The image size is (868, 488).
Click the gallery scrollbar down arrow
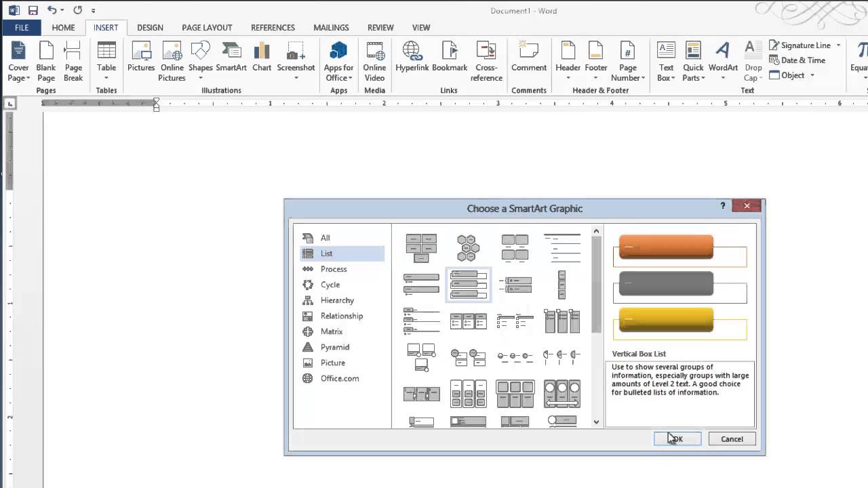596,422
